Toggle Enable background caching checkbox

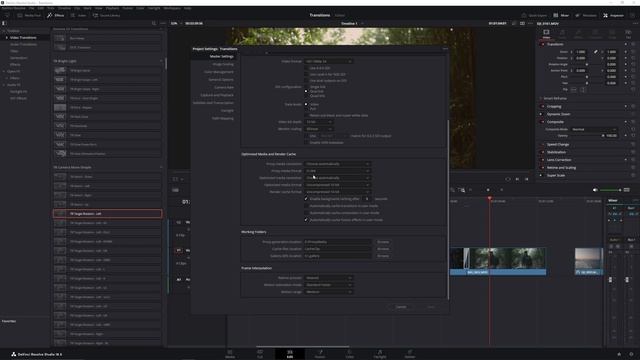click(x=306, y=199)
